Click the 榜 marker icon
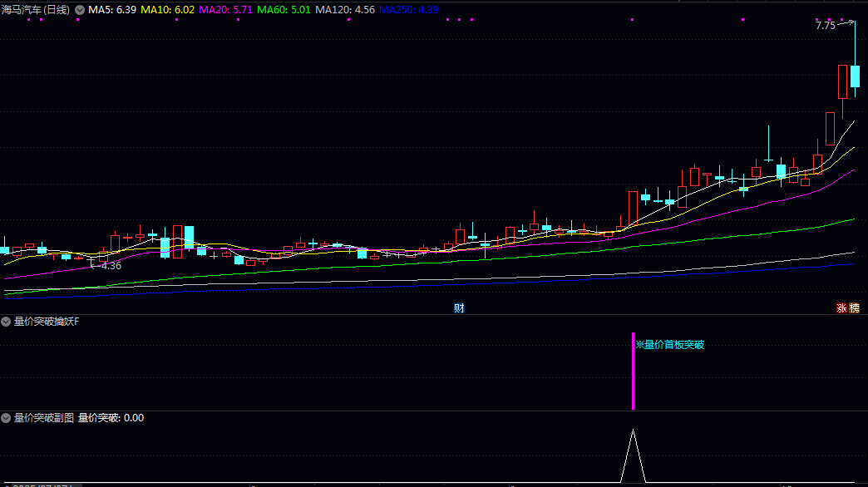868x487 pixels. click(x=854, y=308)
